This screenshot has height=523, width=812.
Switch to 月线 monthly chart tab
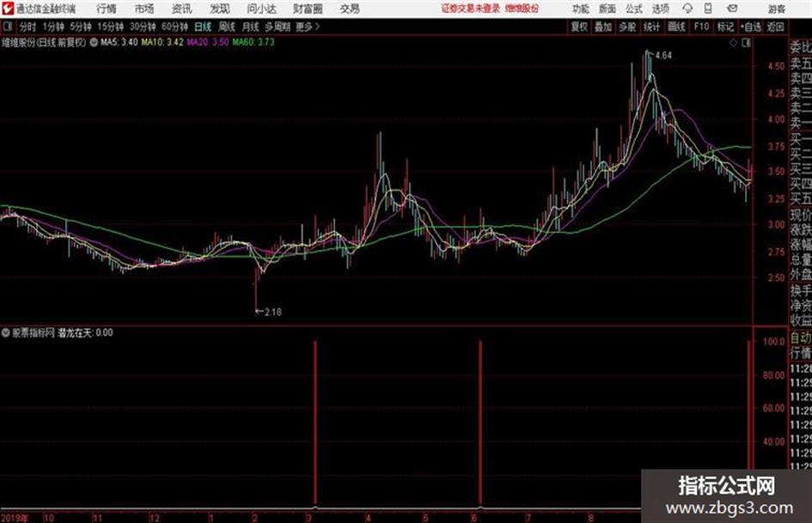click(x=251, y=27)
